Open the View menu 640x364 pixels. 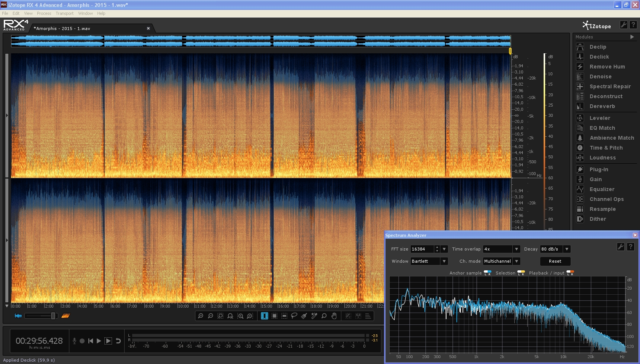[x=28, y=13]
